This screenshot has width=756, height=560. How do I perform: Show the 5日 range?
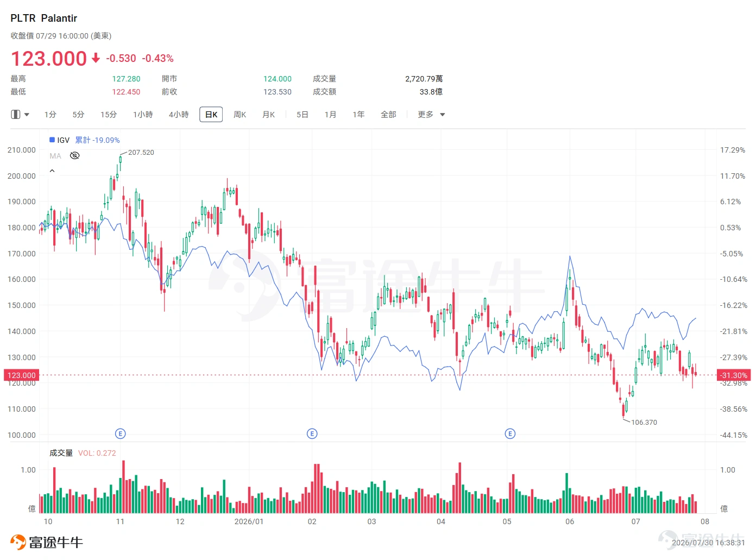point(303,115)
